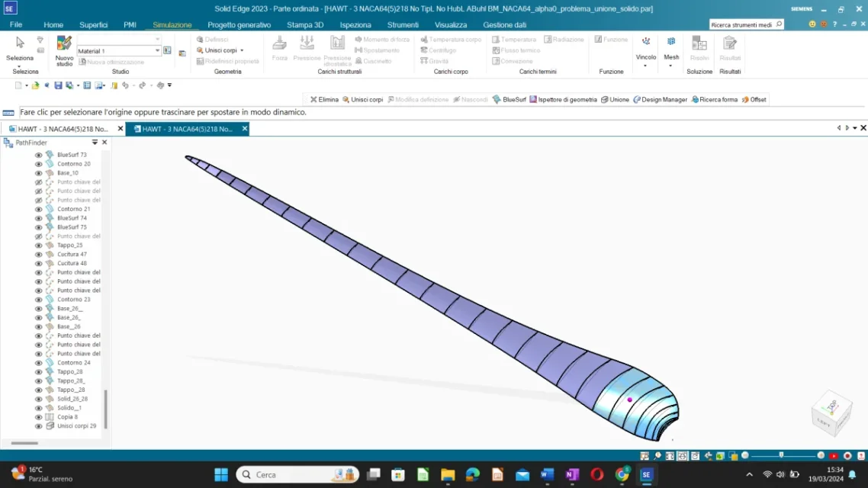The image size is (868, 488).
Task: Click the Elimina command in context toolbar
Action: pos(324,99)
